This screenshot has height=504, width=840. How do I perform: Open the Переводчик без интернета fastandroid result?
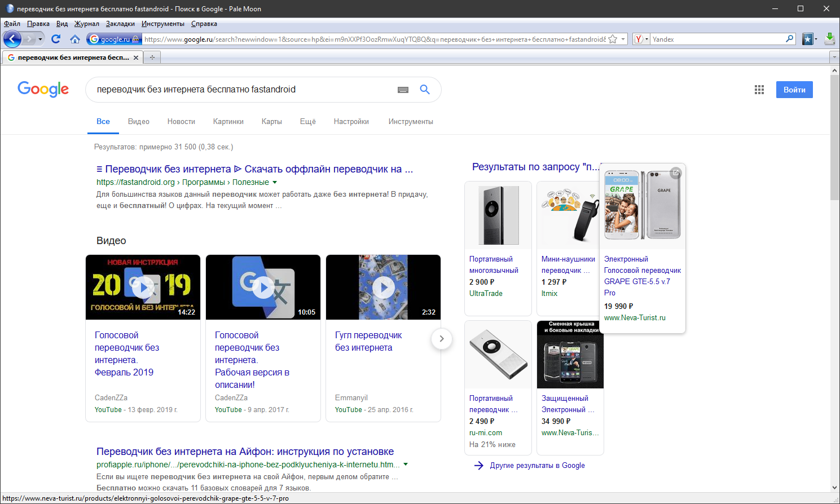[255, 169]
